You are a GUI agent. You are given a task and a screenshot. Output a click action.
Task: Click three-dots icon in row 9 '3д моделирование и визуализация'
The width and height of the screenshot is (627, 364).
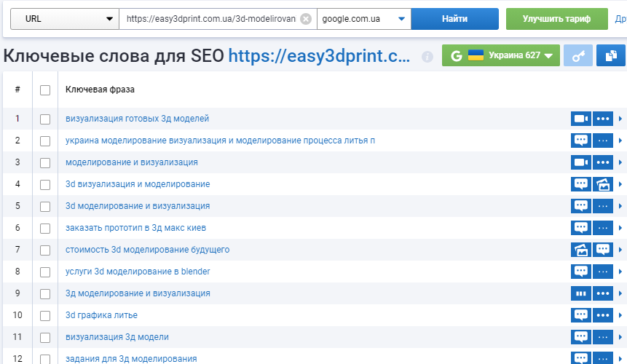(603, 293)
